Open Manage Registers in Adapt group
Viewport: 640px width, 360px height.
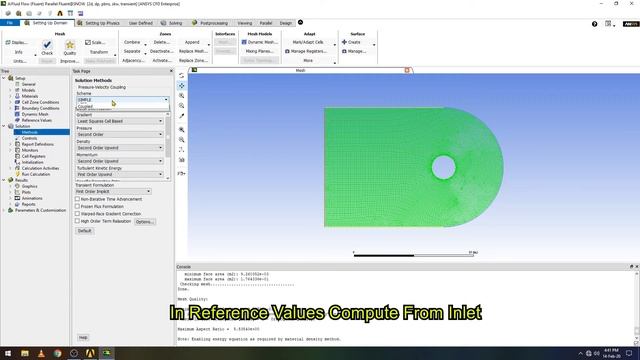(306, 51)
